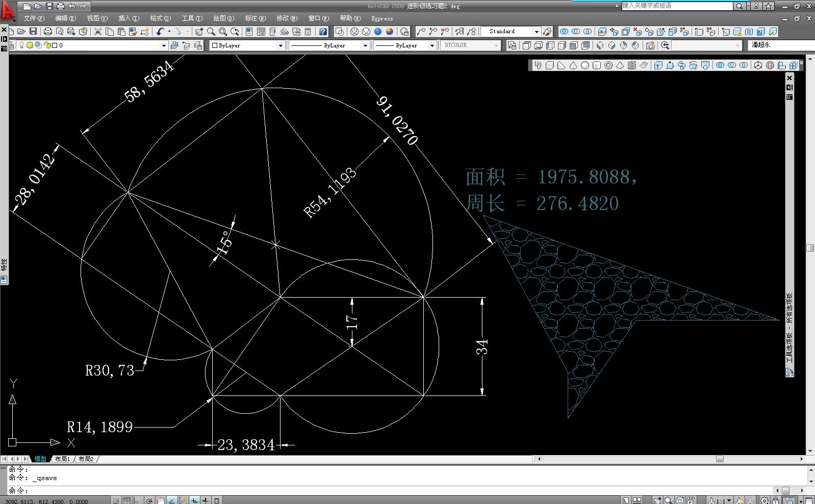Open the ByLayer color dropdown
Screen dimensions: 815x504
point(281,45)
